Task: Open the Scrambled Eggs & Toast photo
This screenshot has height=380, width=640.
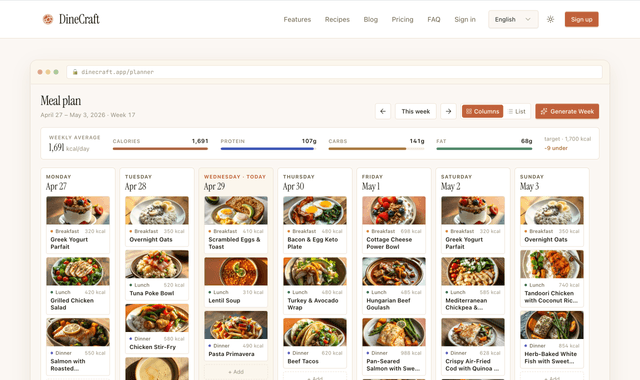Action: tap(236, 210)
